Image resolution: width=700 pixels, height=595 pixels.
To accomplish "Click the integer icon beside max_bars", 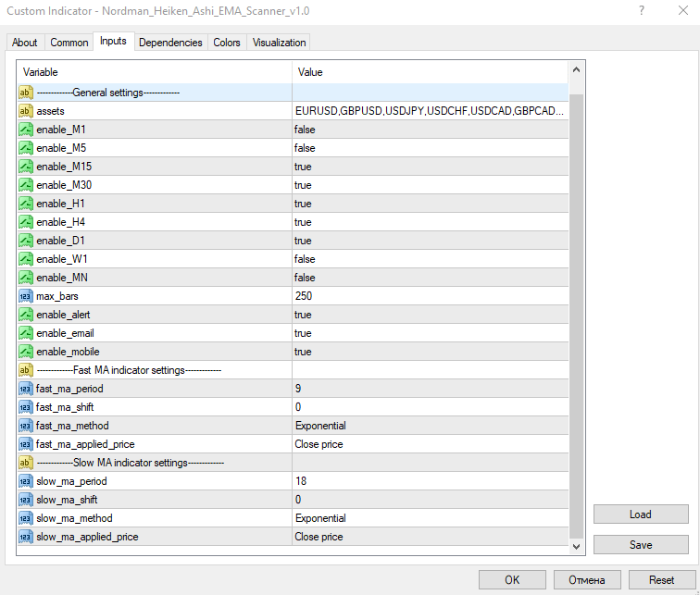I will [25, 296].
